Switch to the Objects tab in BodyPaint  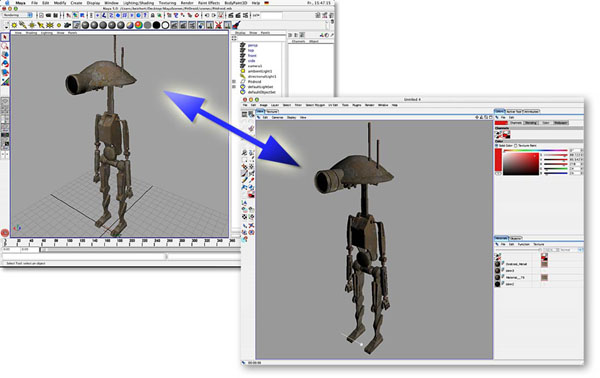click(x=515, y=238)
